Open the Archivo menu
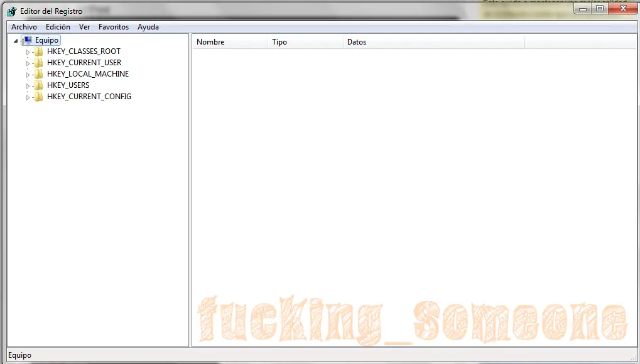The image size is (640, 364). (24, 27)
